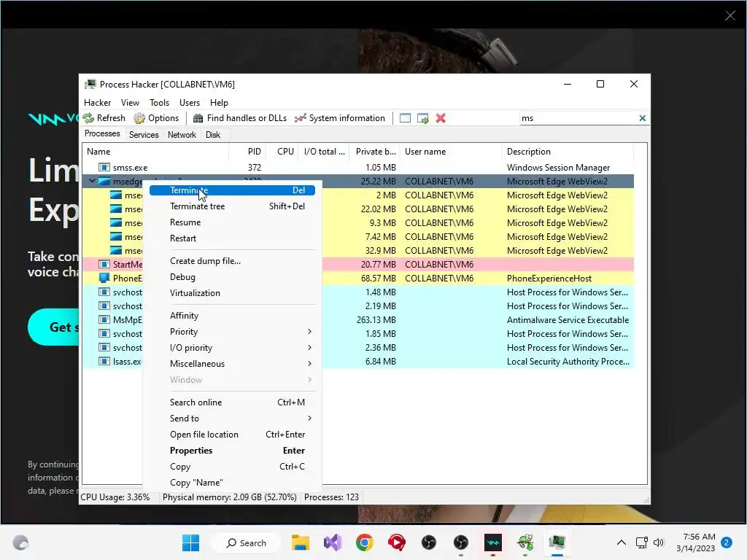Choose Terminate tree option
The image size is (747, 560).
[232, 206]
